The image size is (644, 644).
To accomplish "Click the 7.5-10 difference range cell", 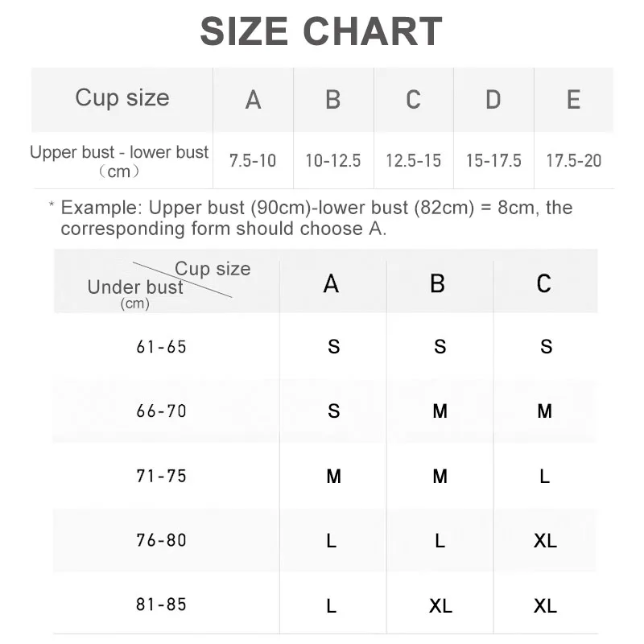I will click(253, 161).
